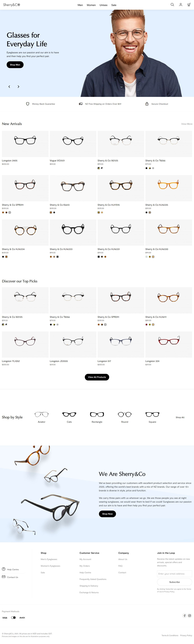Open the shopping cart icon
This screenshot has width=194, height=644.
click(x=189, y=5)
